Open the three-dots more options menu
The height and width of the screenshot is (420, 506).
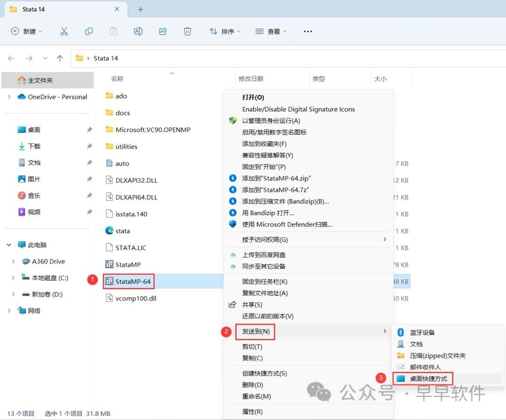click(308, 31)
